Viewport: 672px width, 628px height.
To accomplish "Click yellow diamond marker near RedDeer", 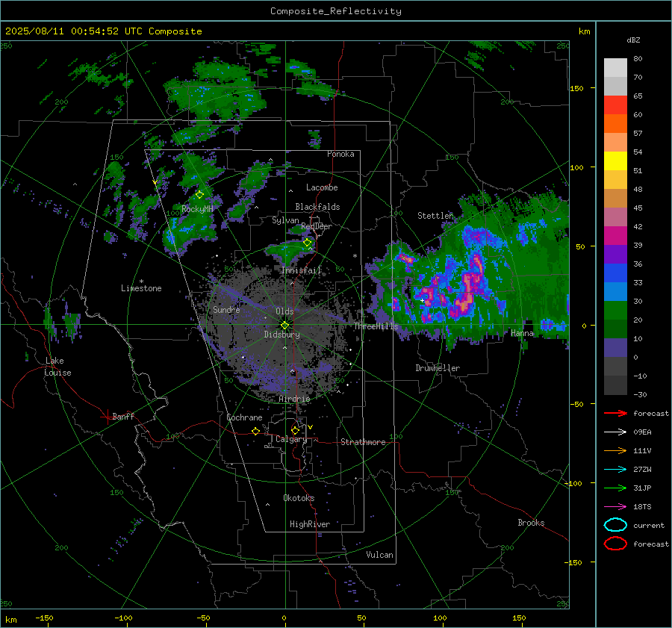I will coord(308,243).
